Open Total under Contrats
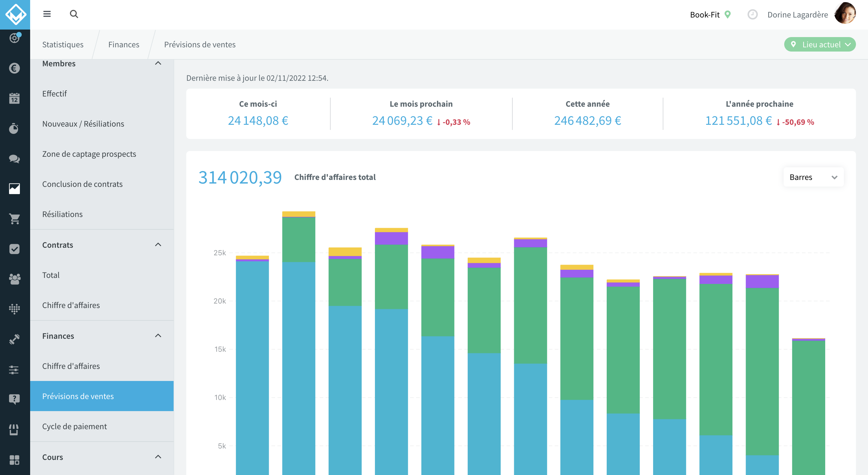The width and height of the screenshot is (868, 475). tap(102, 275)
